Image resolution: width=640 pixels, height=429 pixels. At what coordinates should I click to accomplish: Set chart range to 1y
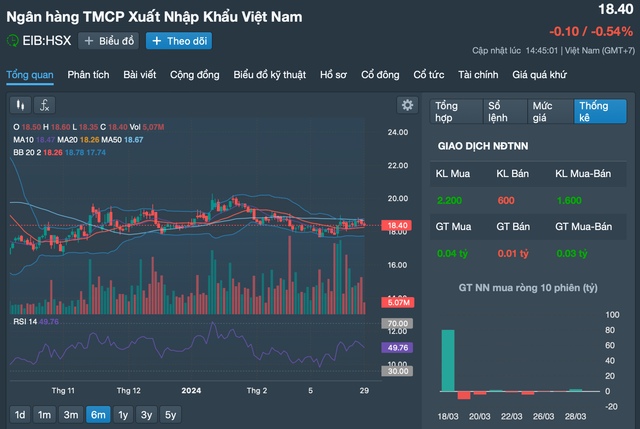click(123, 414)
